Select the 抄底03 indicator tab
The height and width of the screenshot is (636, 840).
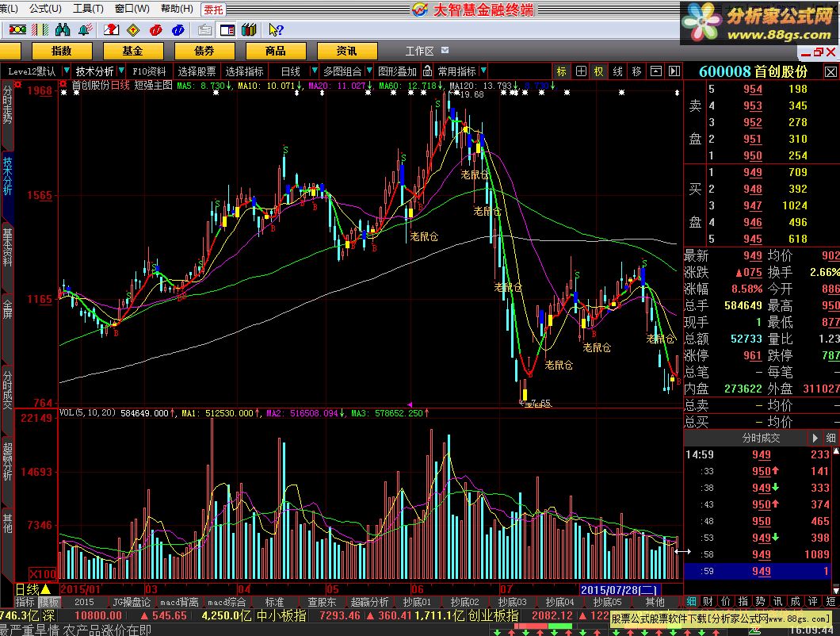coord(512,602)
